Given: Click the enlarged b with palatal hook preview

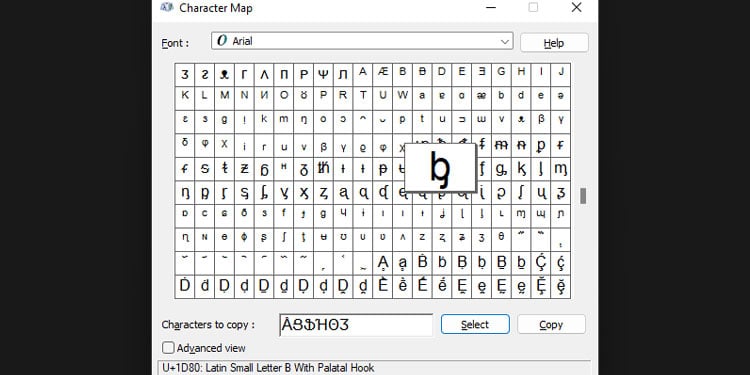Looking at the screenshot, I should coord(441,167).
